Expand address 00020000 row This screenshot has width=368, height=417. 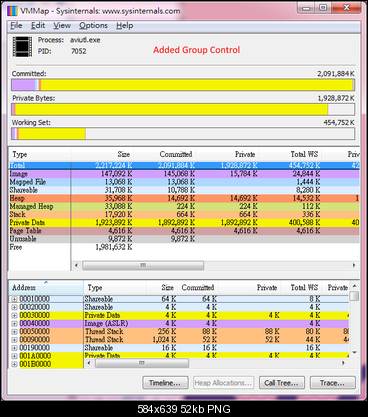pyautogui.click(x=14, y=307)
